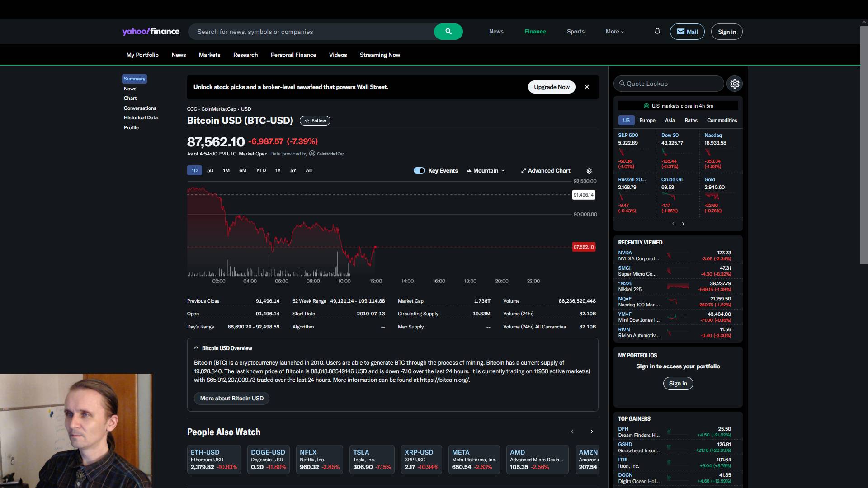Open market panel settings gear
Viewport: 868px width, 488px height.
[734, 84]
